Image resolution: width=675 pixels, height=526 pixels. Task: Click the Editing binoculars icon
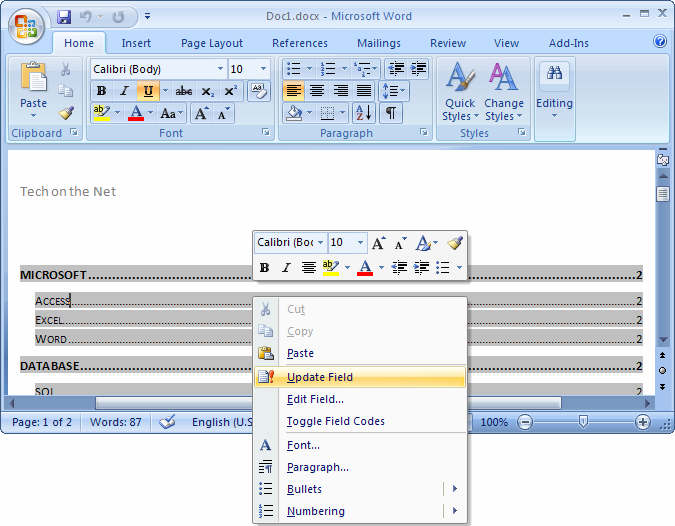pyautogui.click(x=554, y=73)
